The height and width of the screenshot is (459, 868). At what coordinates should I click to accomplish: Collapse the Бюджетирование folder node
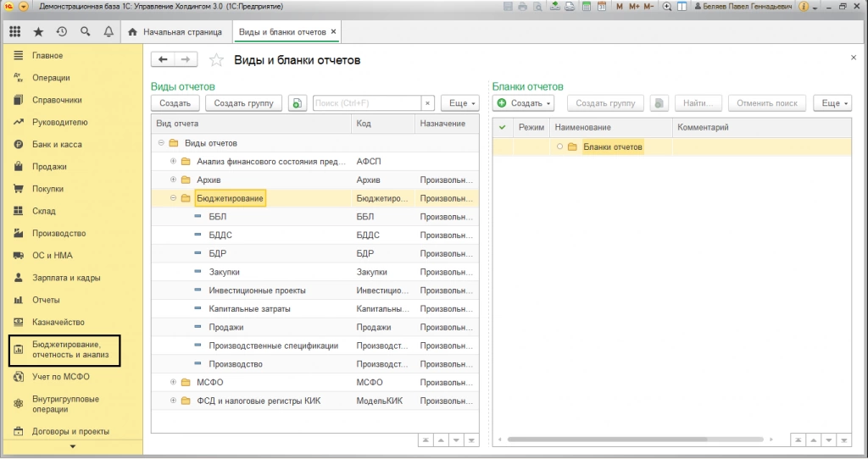[x=173, y=198]
